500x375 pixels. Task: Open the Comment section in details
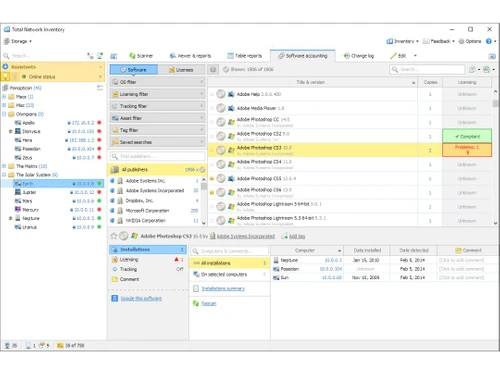pos(148,279)
